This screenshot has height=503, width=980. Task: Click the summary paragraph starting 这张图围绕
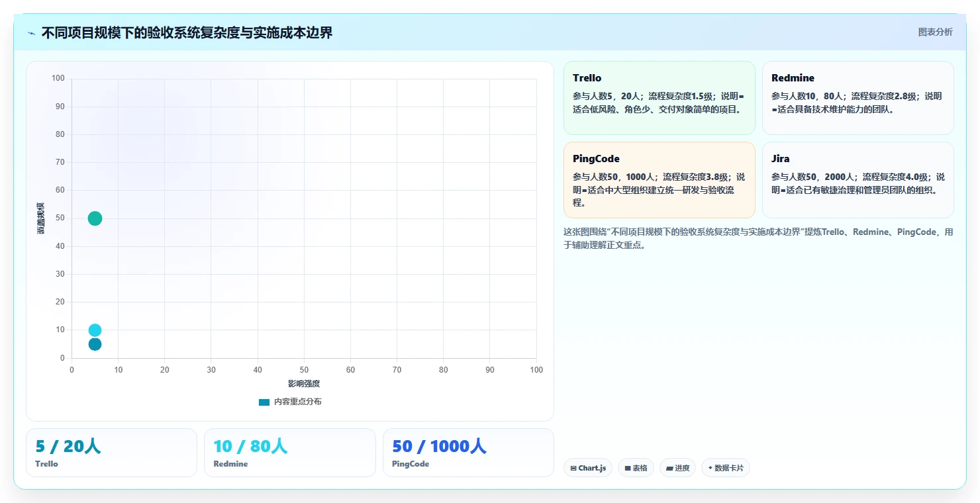(x=758, y=238)
